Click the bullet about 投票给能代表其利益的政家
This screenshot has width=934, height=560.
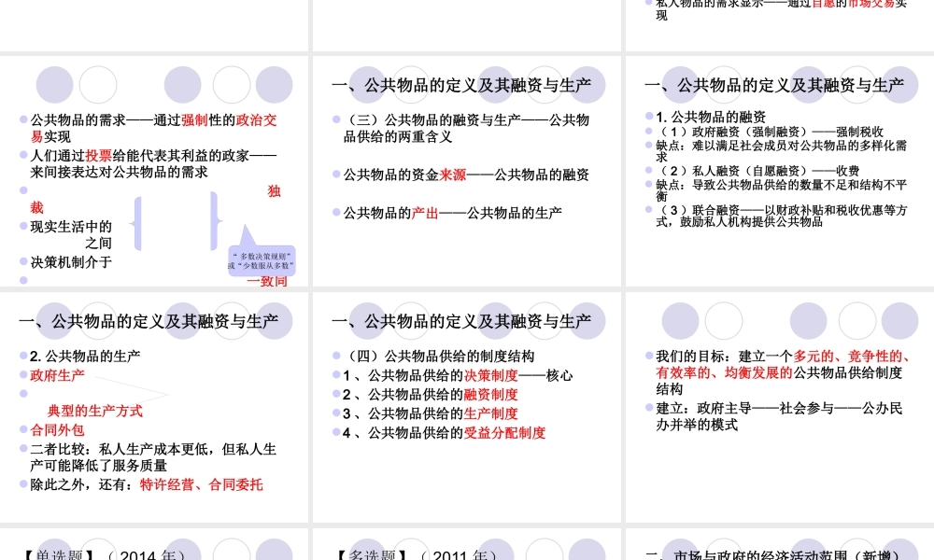click(x=154, y=164)
